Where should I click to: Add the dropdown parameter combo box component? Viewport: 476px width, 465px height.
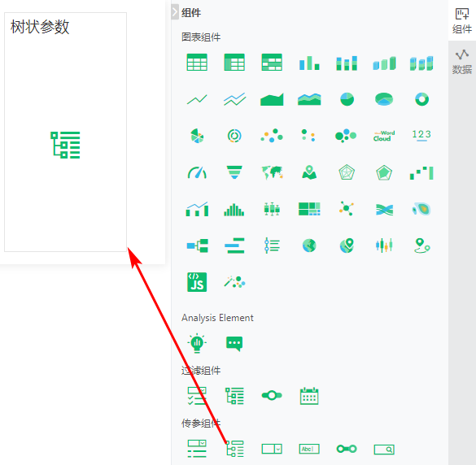pos(272,449)
